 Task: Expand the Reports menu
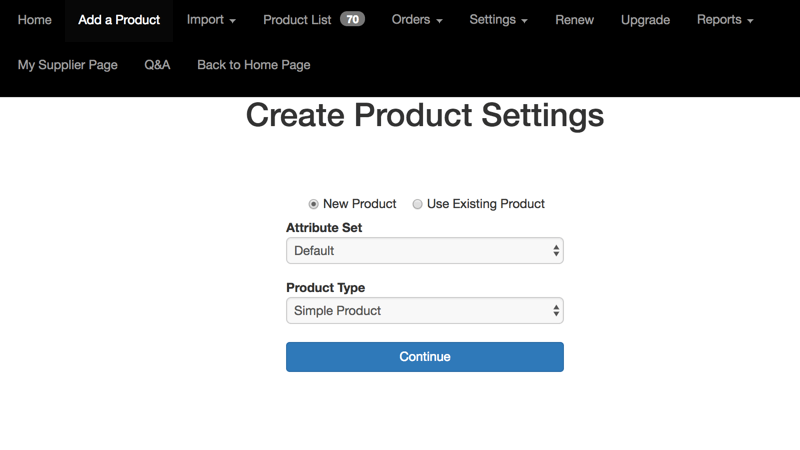[725, 20]
